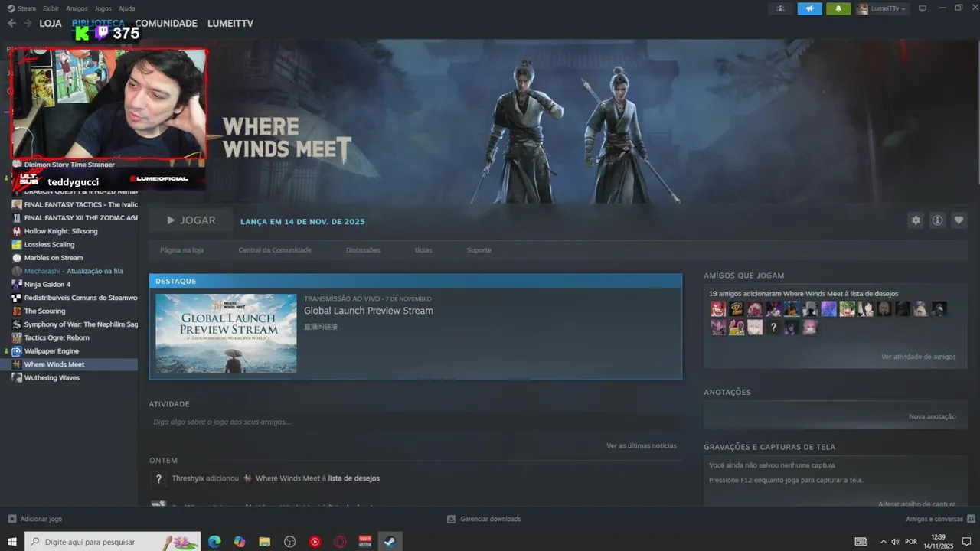Toggle the favorite heart icon
The height and width of the screenshot is (551, 980).
click(959, 220)
